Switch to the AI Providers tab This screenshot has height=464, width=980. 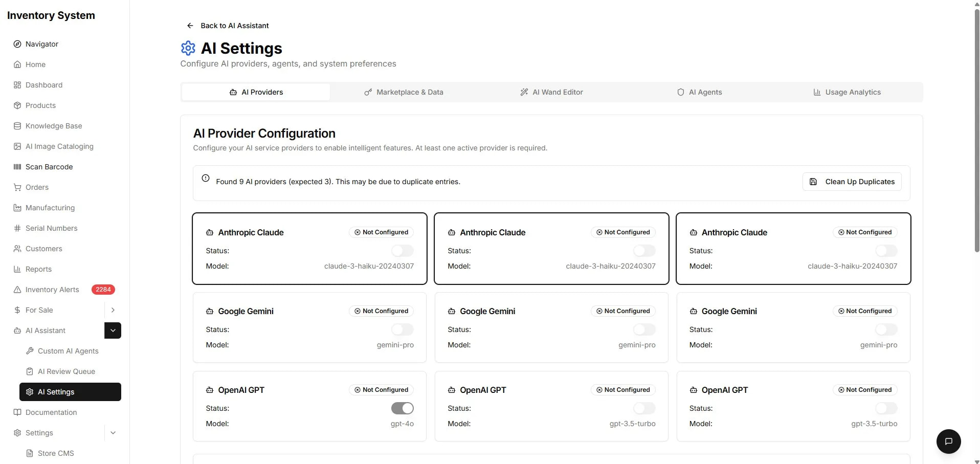pyautogui.click(x=256, y=92)
